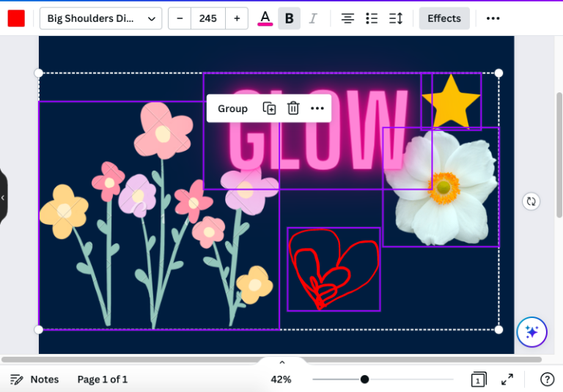Enter fullscreen presentation mode
Screen dimensions: 563x392
[x=507, y=380]
